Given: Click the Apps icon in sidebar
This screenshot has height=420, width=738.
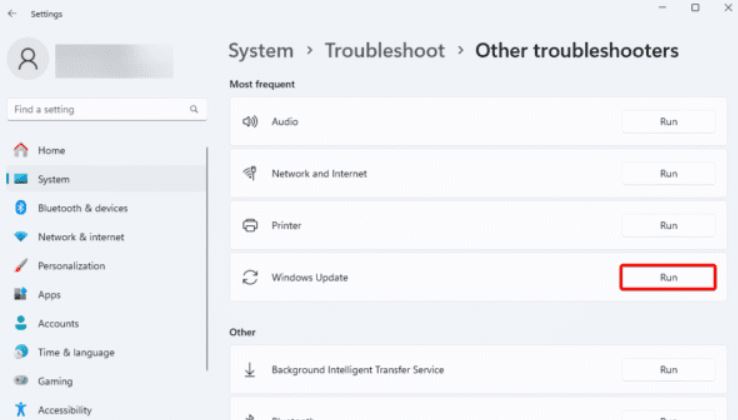Looking at the screenshot, I should tap(21, 294).
